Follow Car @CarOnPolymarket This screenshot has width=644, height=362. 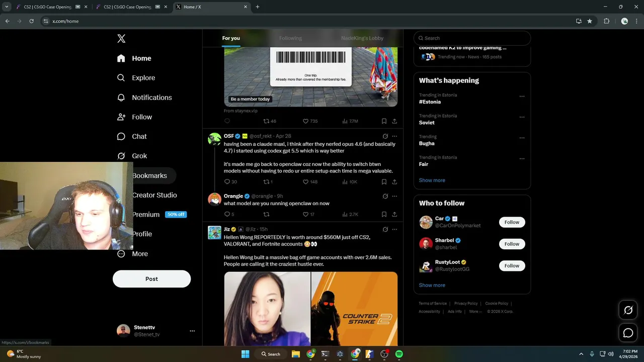tap(512, 222)
